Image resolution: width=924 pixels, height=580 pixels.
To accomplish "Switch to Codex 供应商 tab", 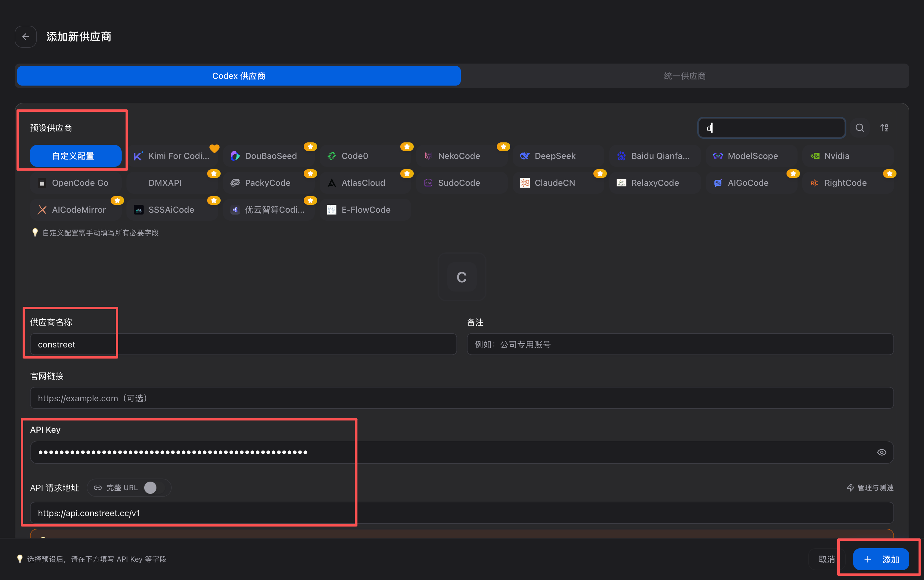I will coord(239,76).
